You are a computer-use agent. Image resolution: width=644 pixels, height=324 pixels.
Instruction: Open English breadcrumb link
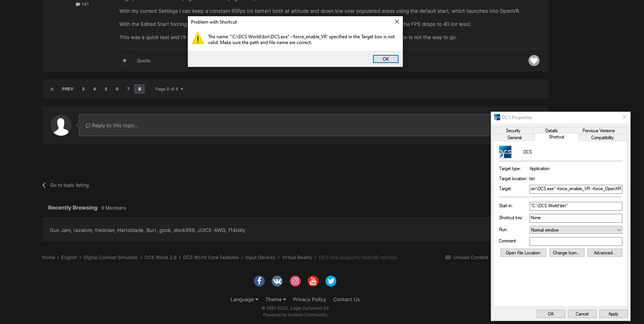69,257
